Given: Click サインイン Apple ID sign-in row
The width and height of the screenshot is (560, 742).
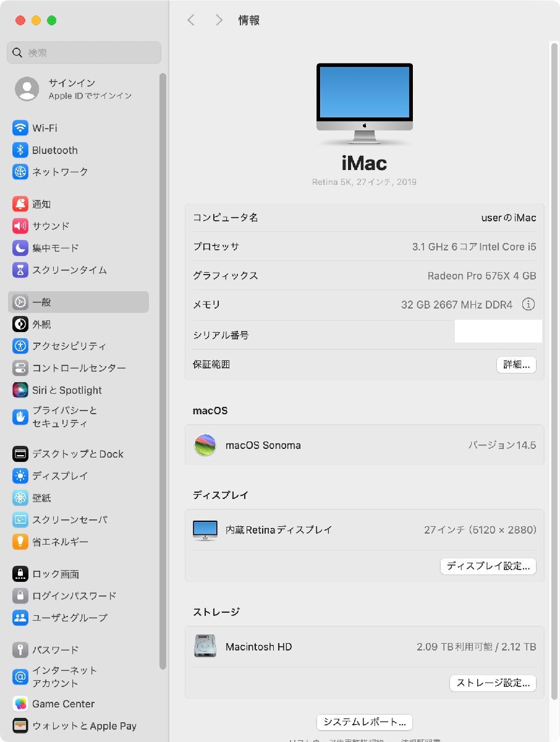Looking at the screenshot, I should pos(84,89).
